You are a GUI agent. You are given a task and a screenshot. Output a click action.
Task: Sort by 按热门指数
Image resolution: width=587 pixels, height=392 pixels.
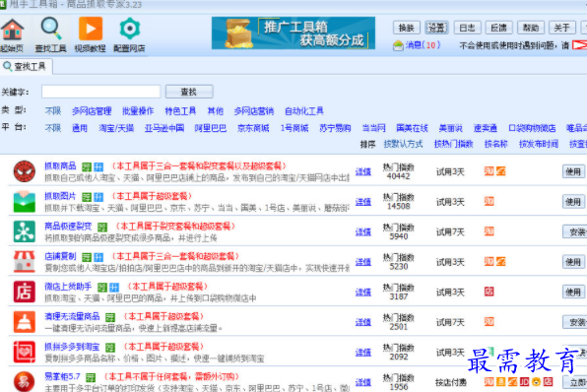coord(454,144)
